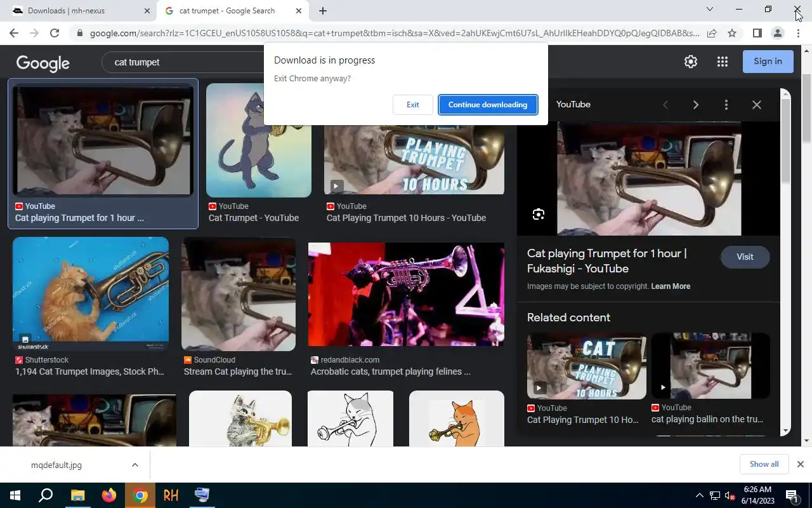The image size is (812, 508).
Task: Click the Google logo
Action: [43, 63]
